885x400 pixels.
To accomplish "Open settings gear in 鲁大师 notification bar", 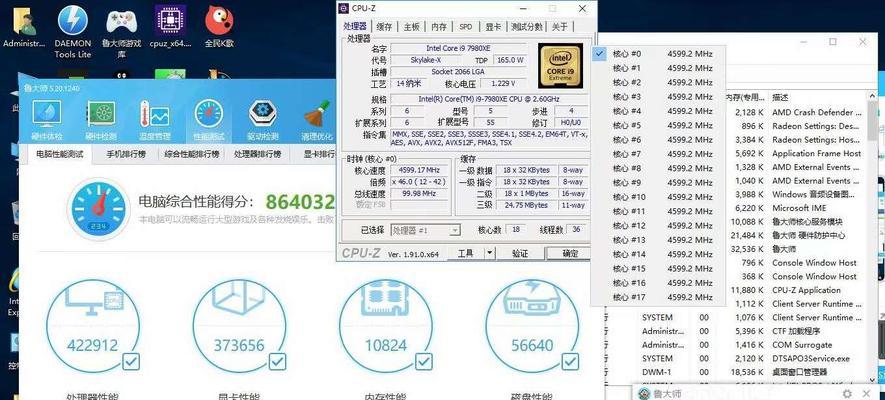I will (x=847, y=393).
